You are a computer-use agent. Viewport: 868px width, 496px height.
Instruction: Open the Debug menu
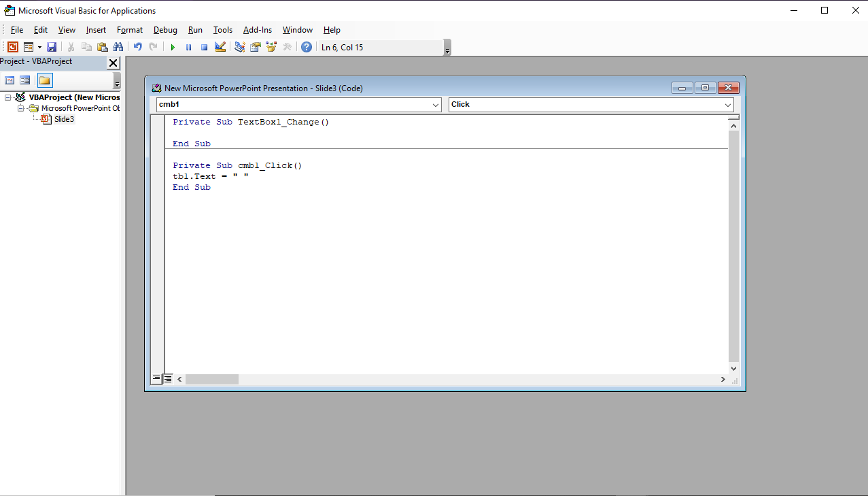click(x=165, y=30)
